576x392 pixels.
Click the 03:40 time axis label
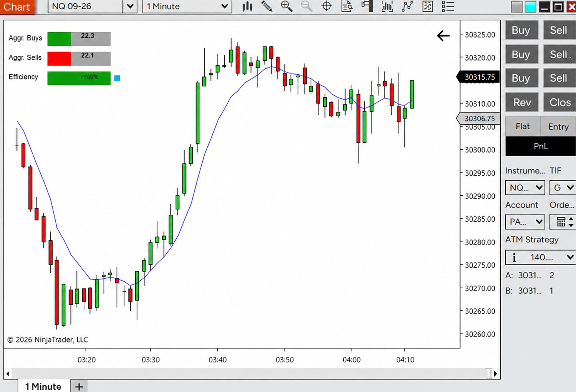[x=217, y=360]
